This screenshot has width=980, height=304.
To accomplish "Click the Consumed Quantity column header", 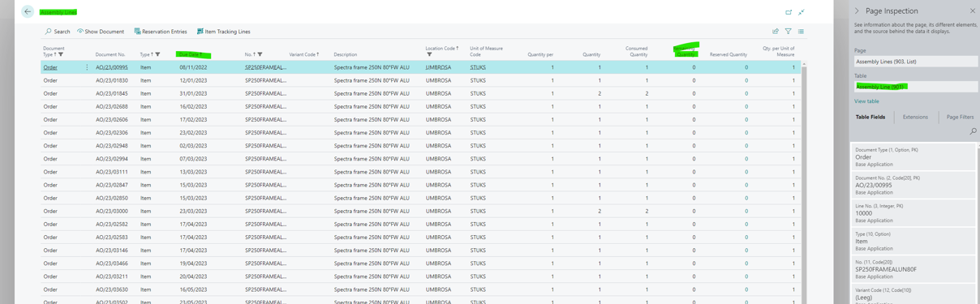I will tap(637, 52).
